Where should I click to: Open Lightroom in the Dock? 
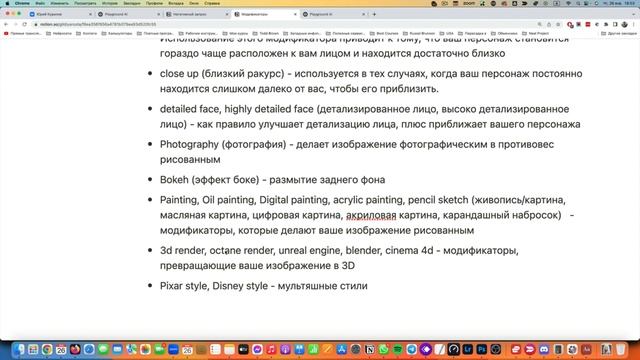pyautogui.click(x=468, y=349)
